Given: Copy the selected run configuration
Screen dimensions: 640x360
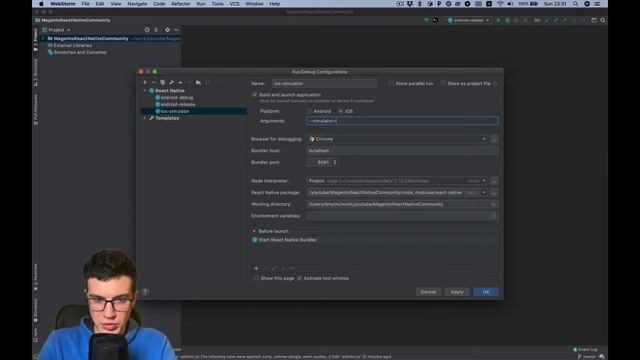Looking at the screenshot, I should [x=162, y=82].
